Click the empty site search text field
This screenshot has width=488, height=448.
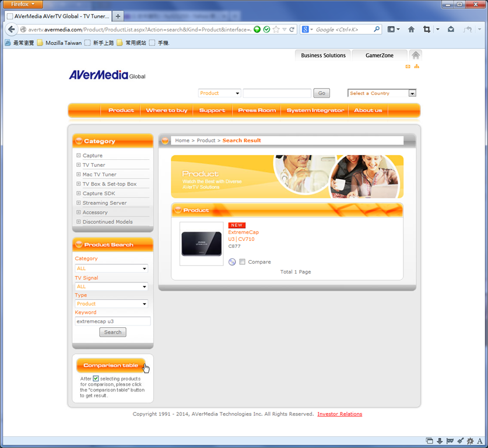tap(277, 93)
